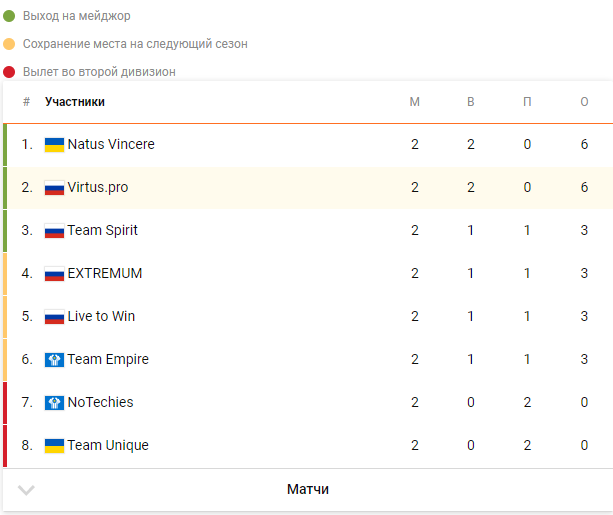Screen dimensions: 613x515
Task: Click the red relegation legend dot
Action: click(x=9, y=72)
